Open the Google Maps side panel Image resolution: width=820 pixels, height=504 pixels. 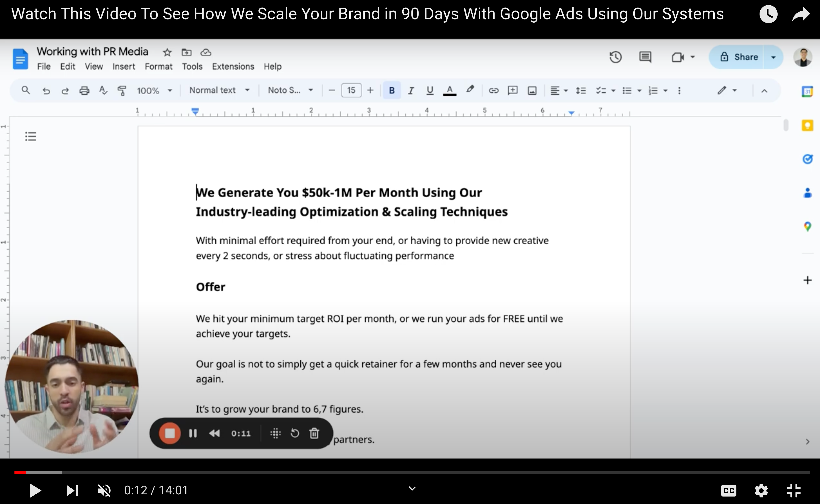pos(807,227)
